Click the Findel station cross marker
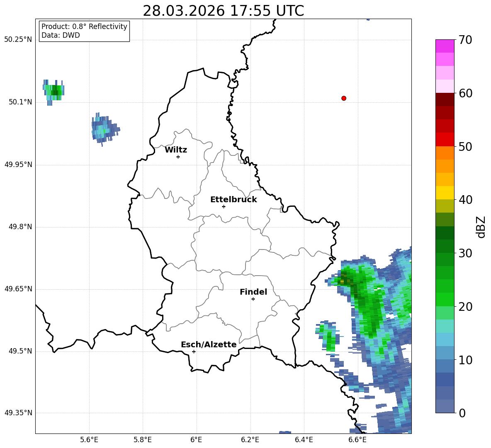The height and width of the screenshot is (448, 491). [x=253, y=299]
